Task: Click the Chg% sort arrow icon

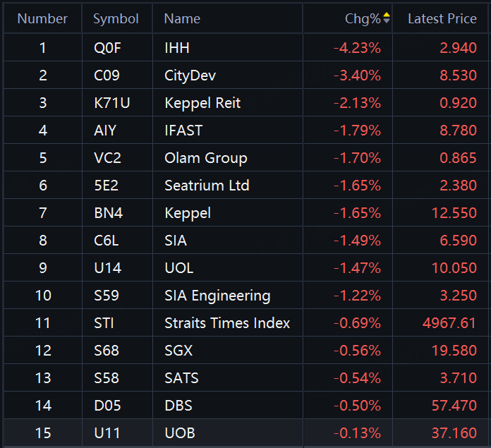Action: [386, 19]
